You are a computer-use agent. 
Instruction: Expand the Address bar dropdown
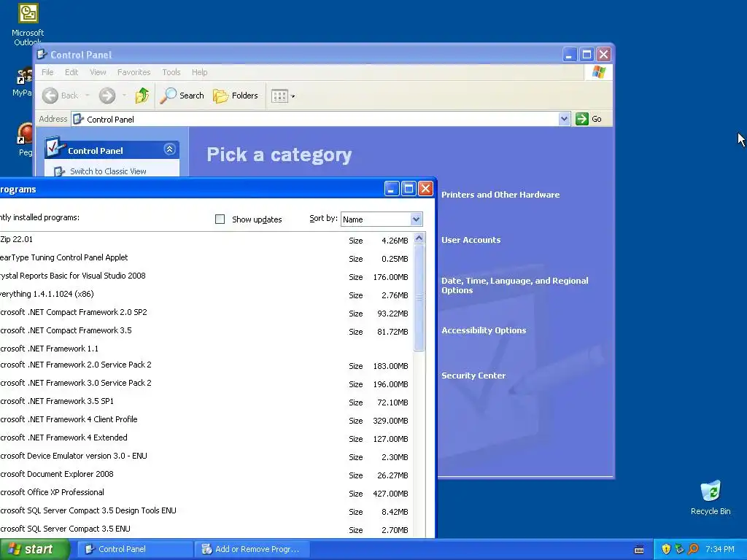[564, 119]
